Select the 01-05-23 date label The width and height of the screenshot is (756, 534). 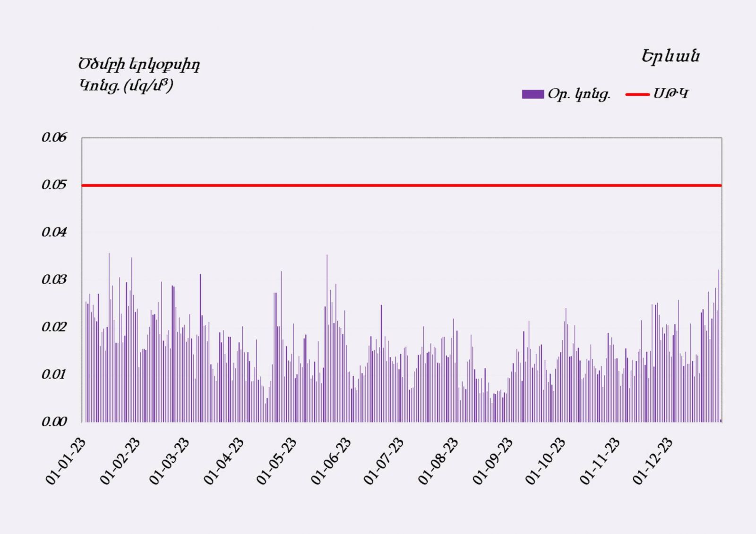tap(277, 461)
